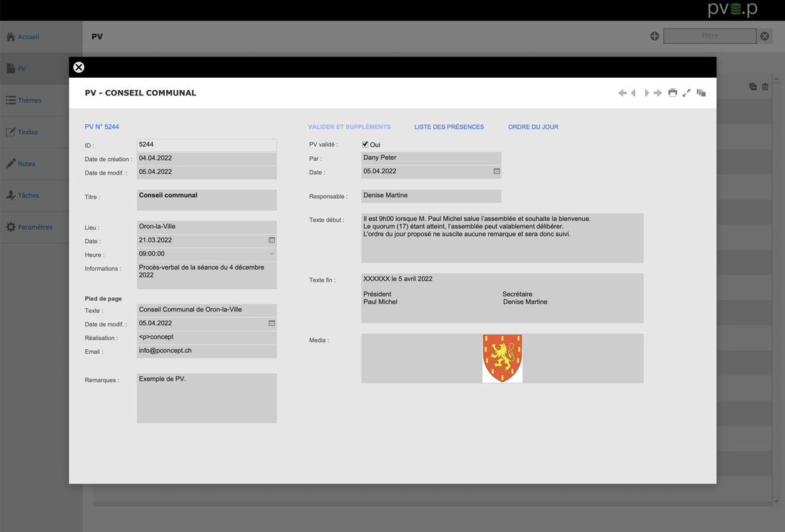Screen dimensions: 785x532
Task: Jump to the last PV record arrow
Action: pos(658,93)
